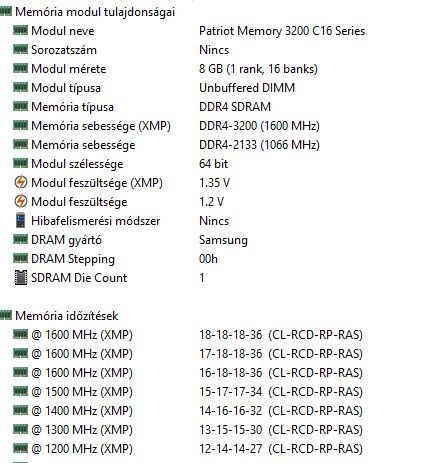Select the 'DDR4-2133 (1066 MHz)' value
This screenshot has width=426, height=463.
click(x=259, y=145)
